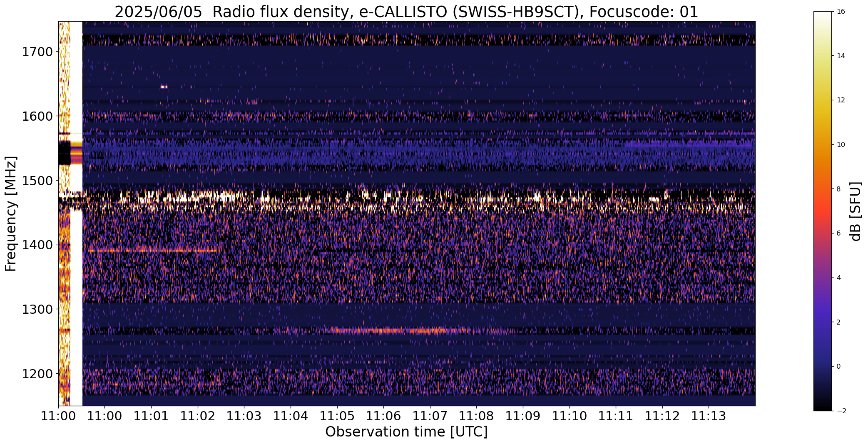Click the colorbar tick label 6
Image resolution: width=868 pixels, height=444 pixels.
tap(839, 233)
